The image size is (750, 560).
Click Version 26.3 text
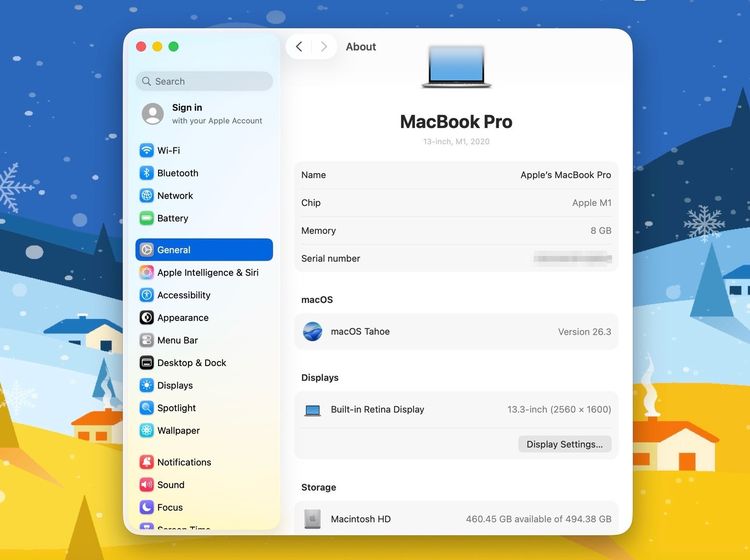pyautogui.click(x=585, y=331)
